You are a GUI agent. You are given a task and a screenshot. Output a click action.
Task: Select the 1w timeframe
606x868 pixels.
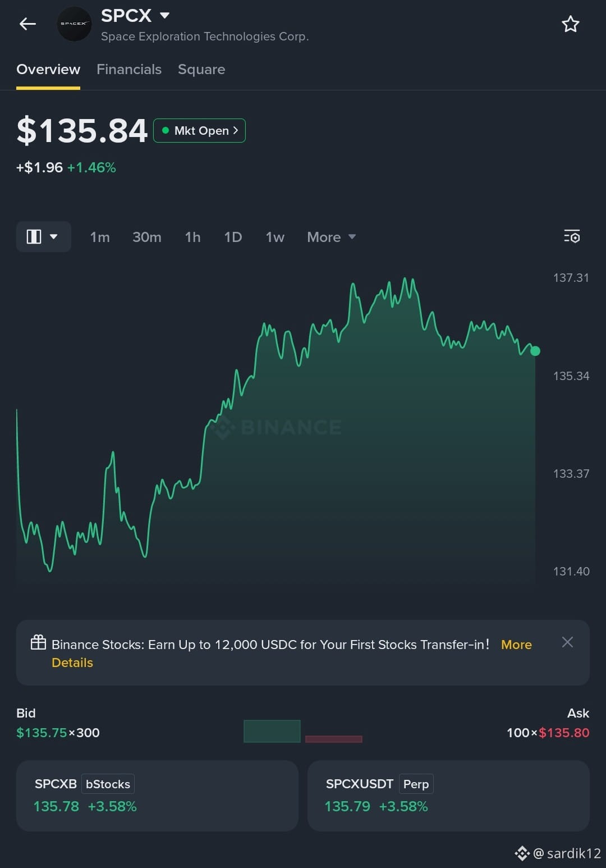pos(275,237)
